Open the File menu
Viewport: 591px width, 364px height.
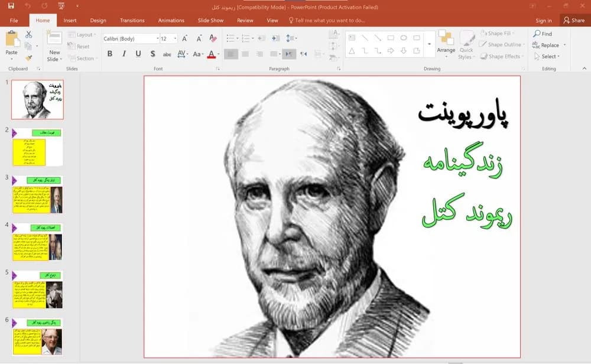coord(14,20)
